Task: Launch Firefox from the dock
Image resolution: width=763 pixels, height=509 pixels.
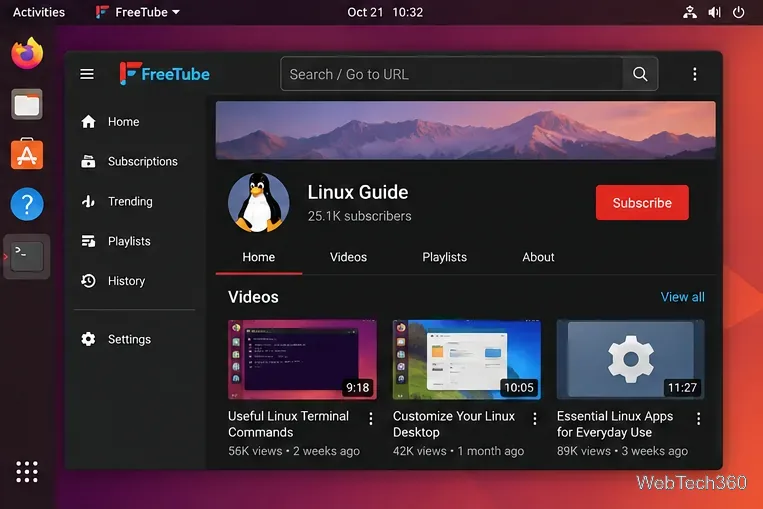Action: tap(27, 53)
